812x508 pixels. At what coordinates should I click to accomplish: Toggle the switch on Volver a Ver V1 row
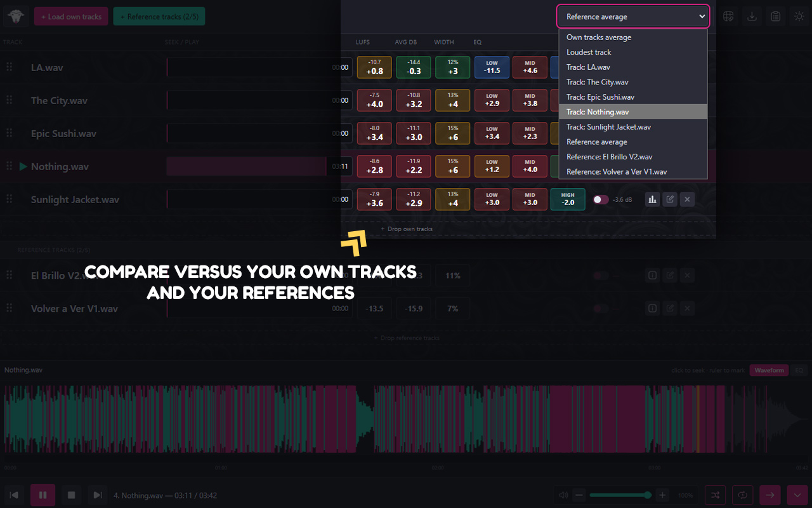600,309
